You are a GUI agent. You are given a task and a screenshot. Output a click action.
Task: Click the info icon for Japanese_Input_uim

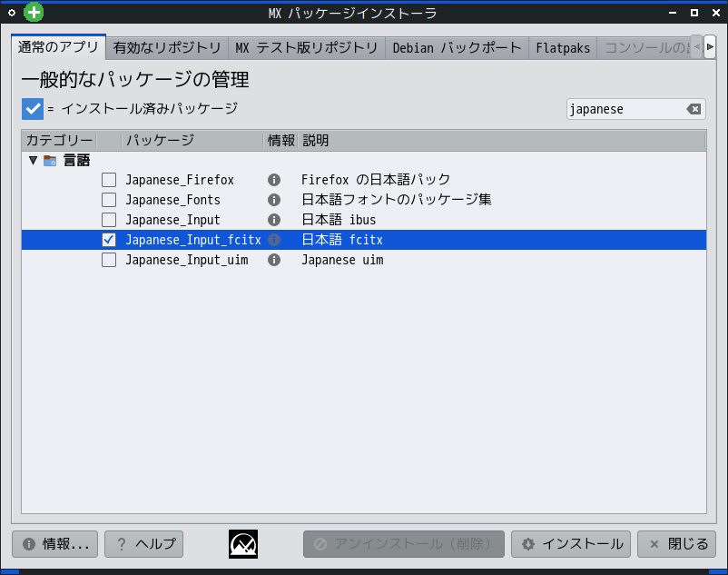[x=273, y=259]
